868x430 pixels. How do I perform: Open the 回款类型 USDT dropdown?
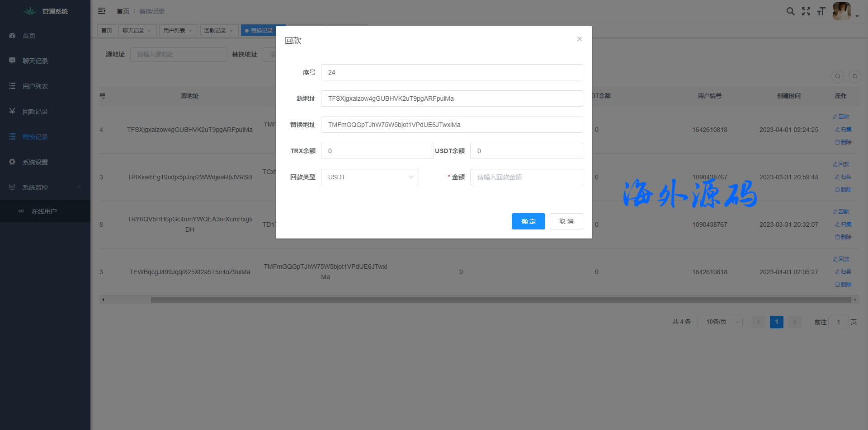pos(370,177)
